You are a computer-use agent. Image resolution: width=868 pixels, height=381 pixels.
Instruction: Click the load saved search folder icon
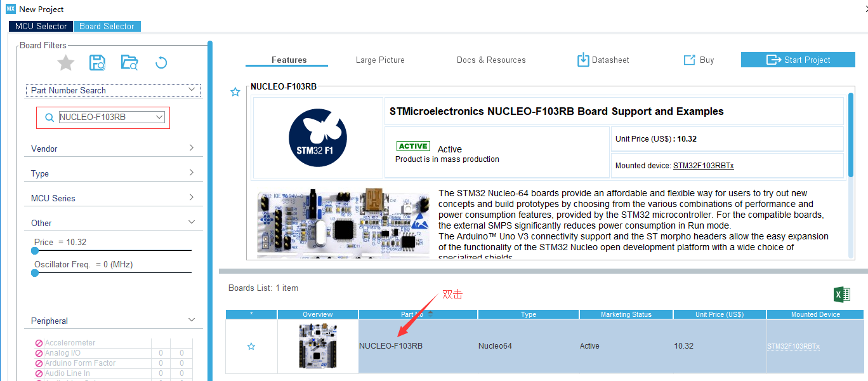pos(129,62)
